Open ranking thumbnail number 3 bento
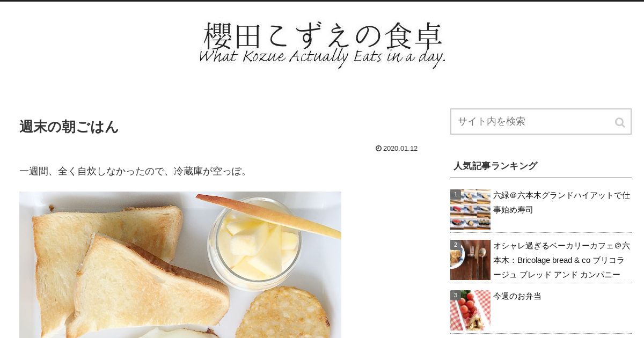 click(470, 310)
